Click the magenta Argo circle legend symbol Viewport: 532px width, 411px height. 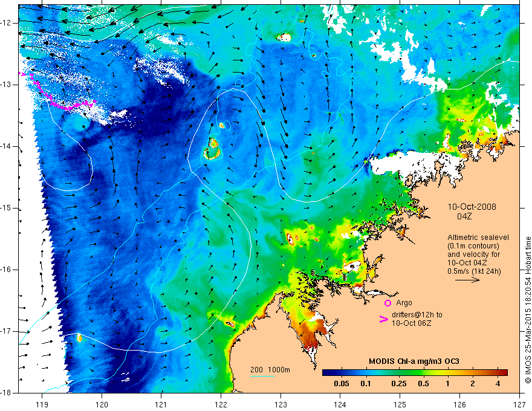388,303
